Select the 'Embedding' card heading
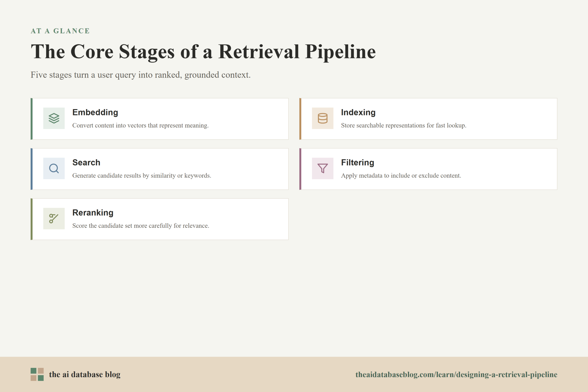Image resolution: width=588 pixels, height=392 pixels. (95, 113)
